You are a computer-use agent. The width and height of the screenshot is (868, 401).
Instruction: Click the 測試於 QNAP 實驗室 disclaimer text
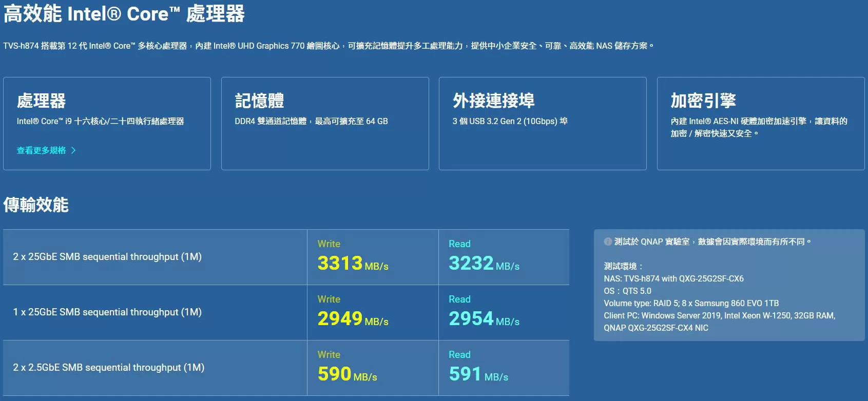(712, 242)
